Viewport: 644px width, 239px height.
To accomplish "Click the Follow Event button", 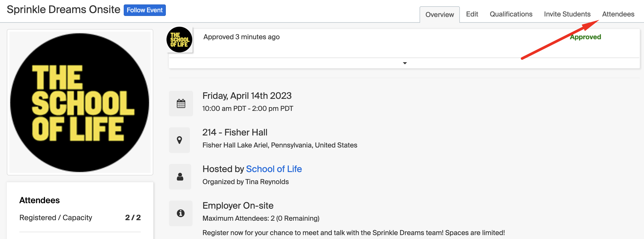I will pyautogui.click(x=145, y=10).
